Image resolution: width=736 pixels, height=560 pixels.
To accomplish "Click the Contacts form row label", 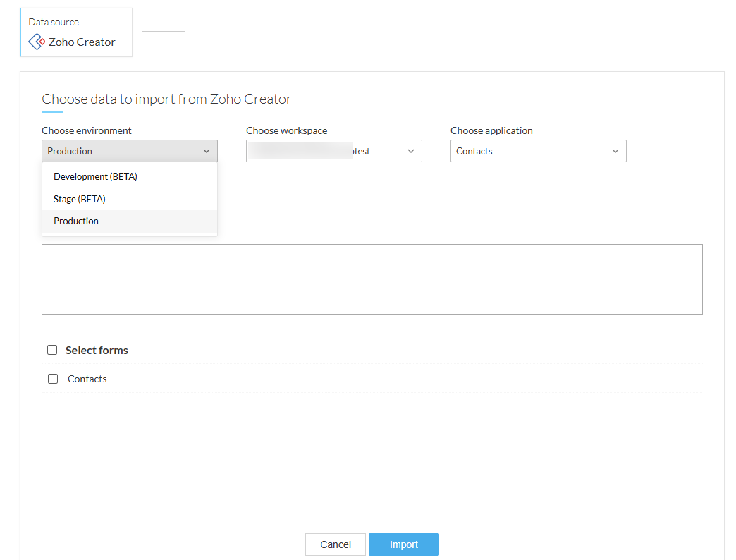I will coord(87,379).
